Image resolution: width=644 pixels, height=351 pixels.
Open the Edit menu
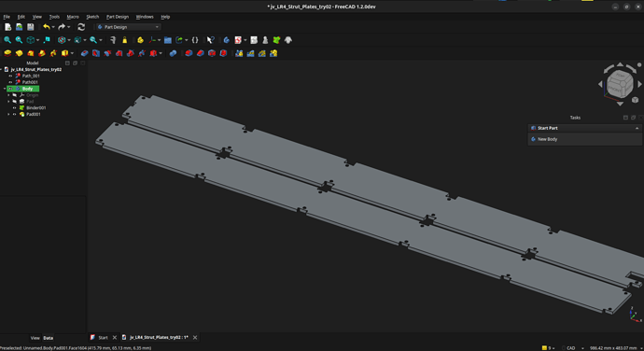(21, 17)
